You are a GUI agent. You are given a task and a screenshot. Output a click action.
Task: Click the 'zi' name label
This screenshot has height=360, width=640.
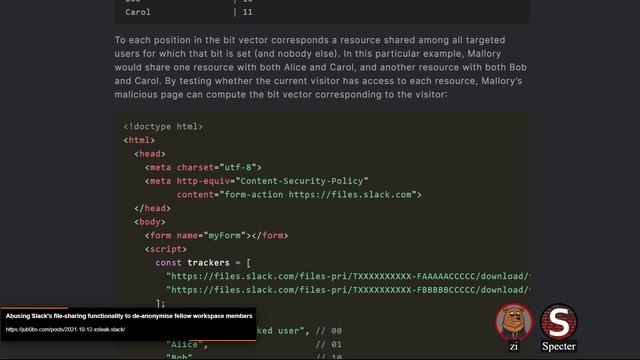click(514, 346)
